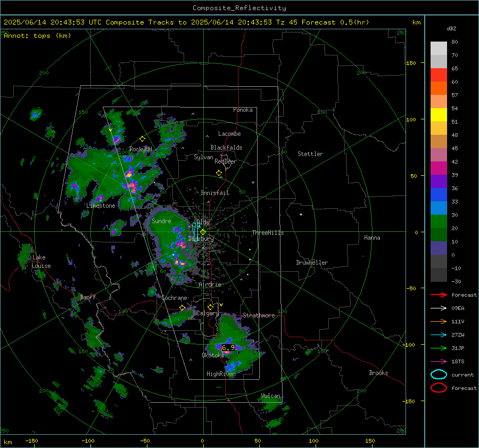The height and width of the screenshot is (448, 479).
Task: Pick the red 60-65 dBZ swatch
Action: point(439,75)
